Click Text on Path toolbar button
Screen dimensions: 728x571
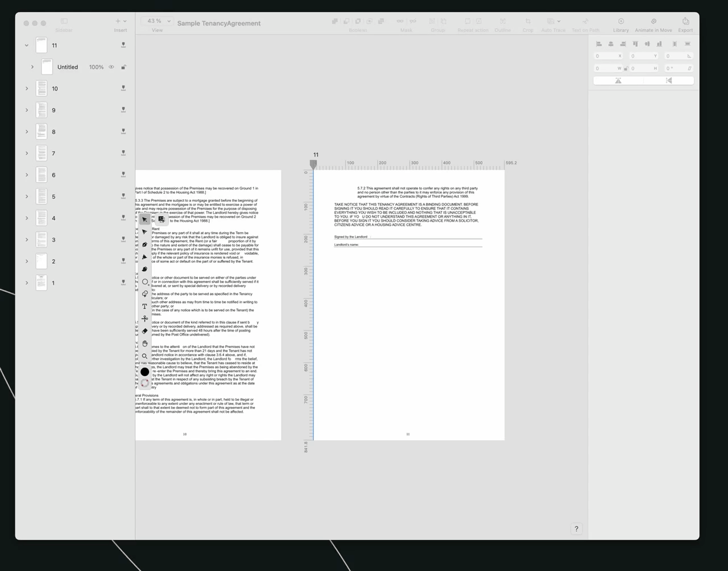(x=585, y=24)
